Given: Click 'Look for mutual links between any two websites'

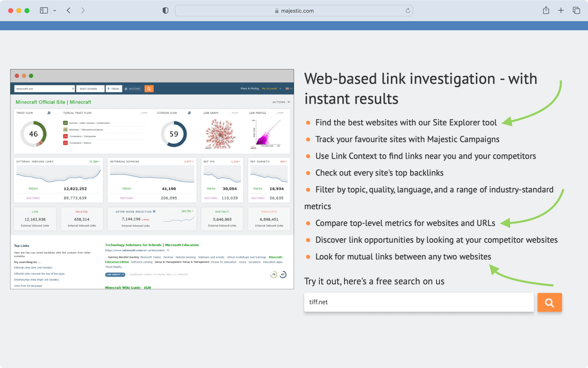Looking at the screenshot, I should (x=403, y=257).
